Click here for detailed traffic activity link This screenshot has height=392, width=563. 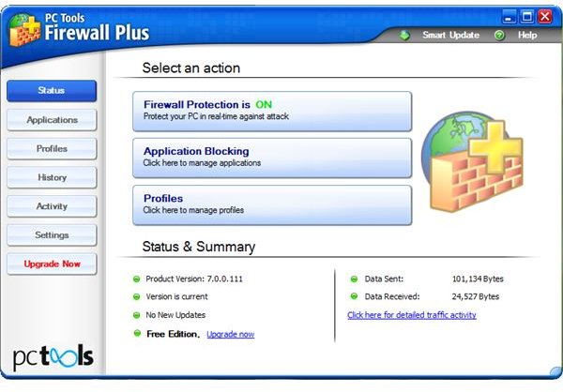point(412,315)
